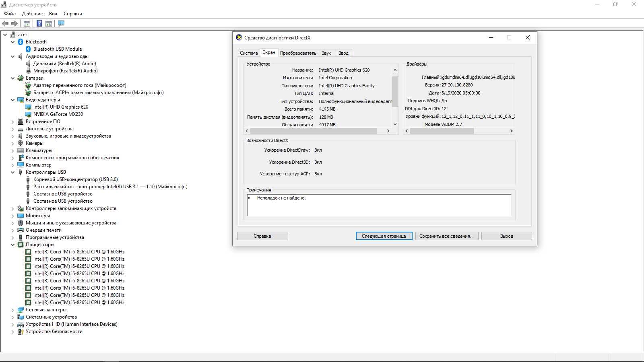Image resolution: width=644 pixels, height=362 pixels.
Task: Click the Forward arrow in Device Manager toolbar
Action: pyautogui.click(x=14, y=24)
